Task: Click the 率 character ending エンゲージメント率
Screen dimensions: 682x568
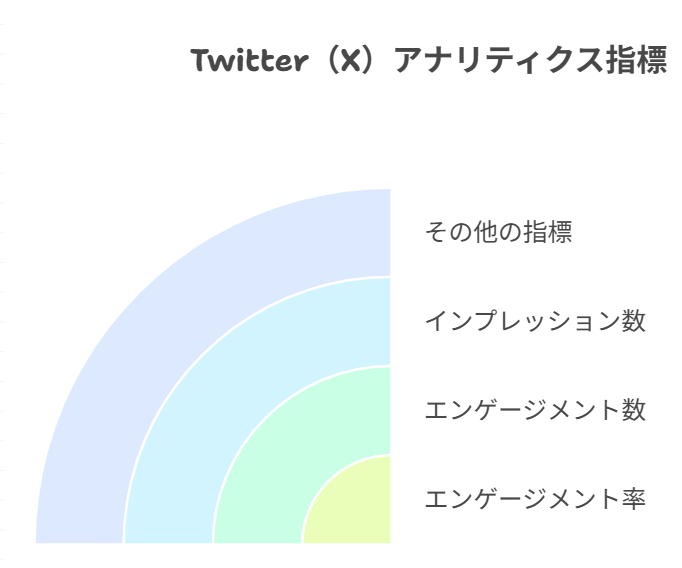Action: [x=633, y=498]
